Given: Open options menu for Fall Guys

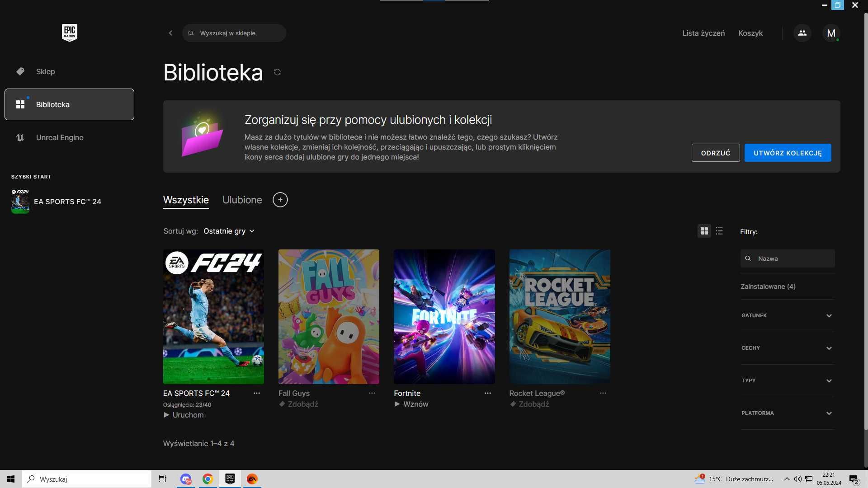Looking at the screenshot, I should [372, 393].
